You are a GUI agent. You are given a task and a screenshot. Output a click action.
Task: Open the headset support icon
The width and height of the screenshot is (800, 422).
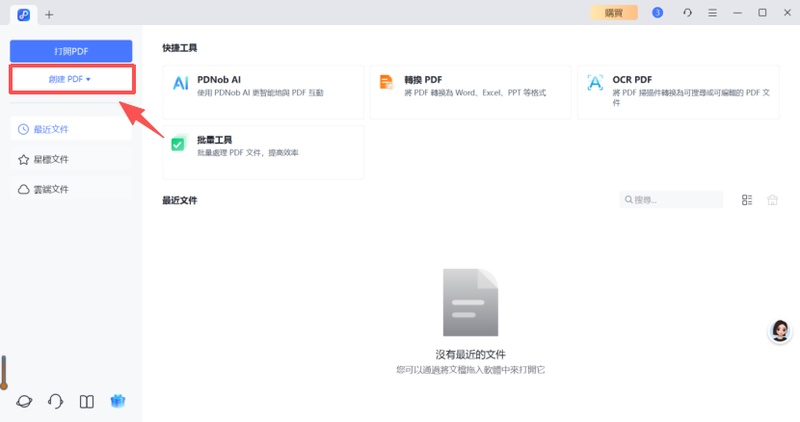55,402
